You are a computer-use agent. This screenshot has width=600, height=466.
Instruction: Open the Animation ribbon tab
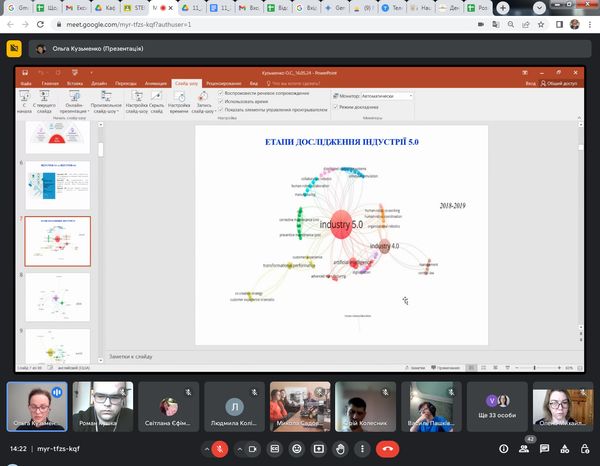[155, 83]
